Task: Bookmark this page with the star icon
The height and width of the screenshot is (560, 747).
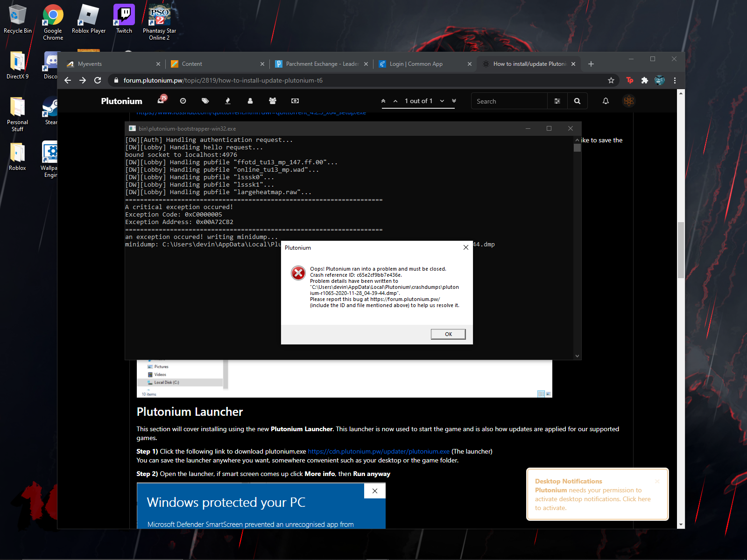Action: 611,80
